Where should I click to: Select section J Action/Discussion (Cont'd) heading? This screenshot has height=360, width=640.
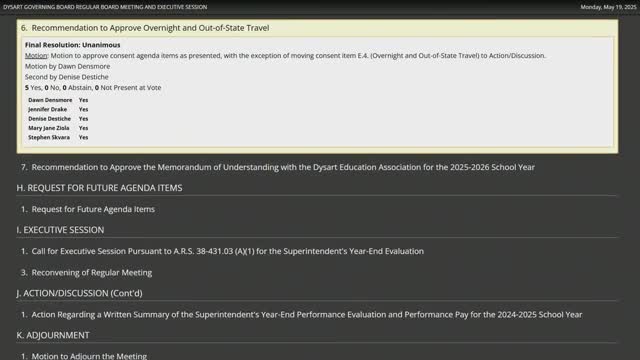(80, 293)
